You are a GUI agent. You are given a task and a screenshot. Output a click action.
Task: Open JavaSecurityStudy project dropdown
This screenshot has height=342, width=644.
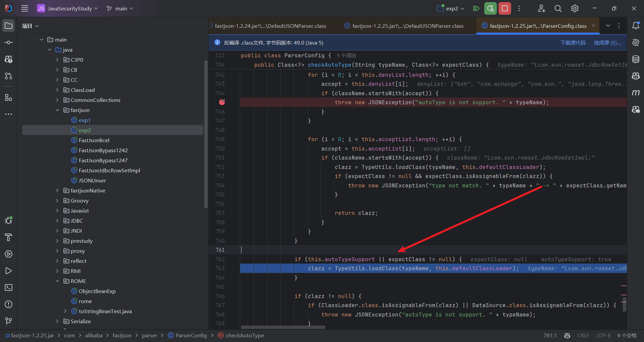point(68,8)
